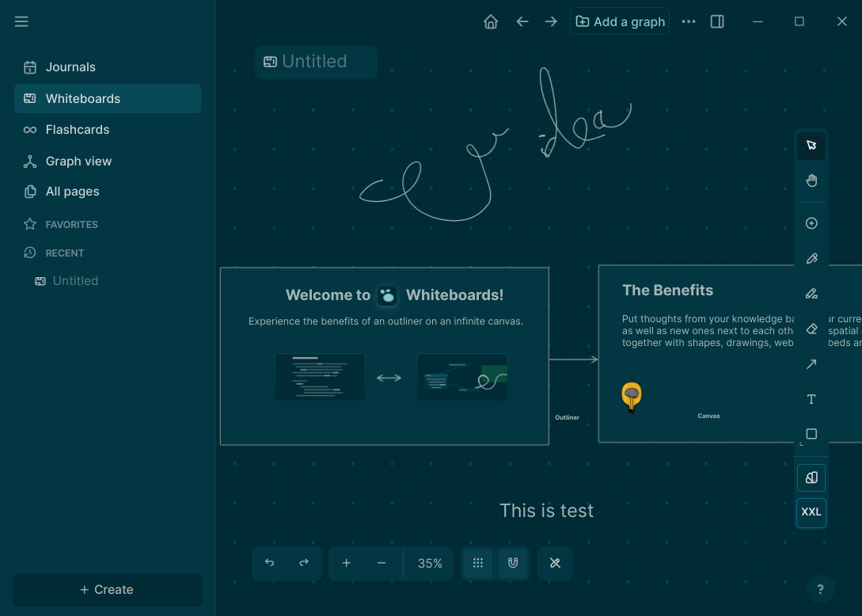Select the hand pan tool
Screen dimensions: 862x616
811,180
